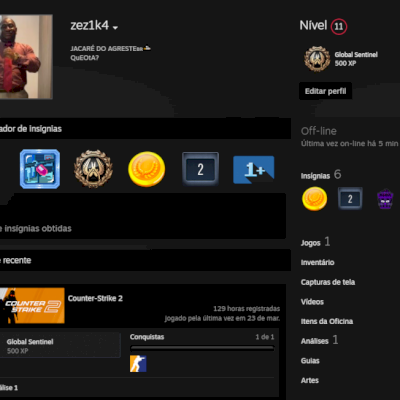Open the Jogos link in sidebar
The image size is (400, 400).
point(315,242)
